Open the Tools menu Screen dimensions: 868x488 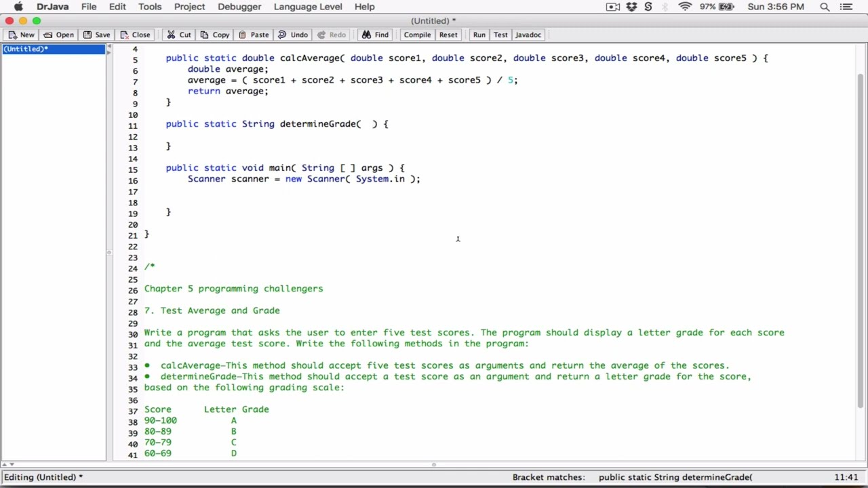tap(150, 7)
